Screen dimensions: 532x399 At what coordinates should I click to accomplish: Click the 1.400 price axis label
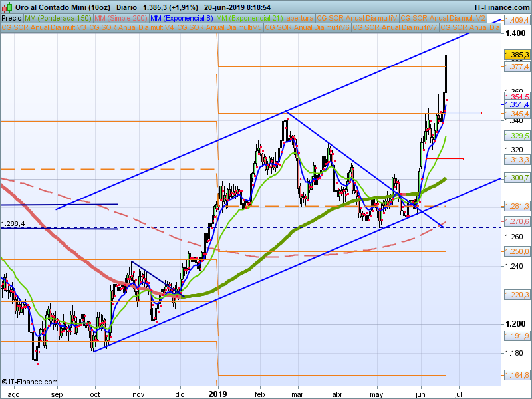[515, 33]
